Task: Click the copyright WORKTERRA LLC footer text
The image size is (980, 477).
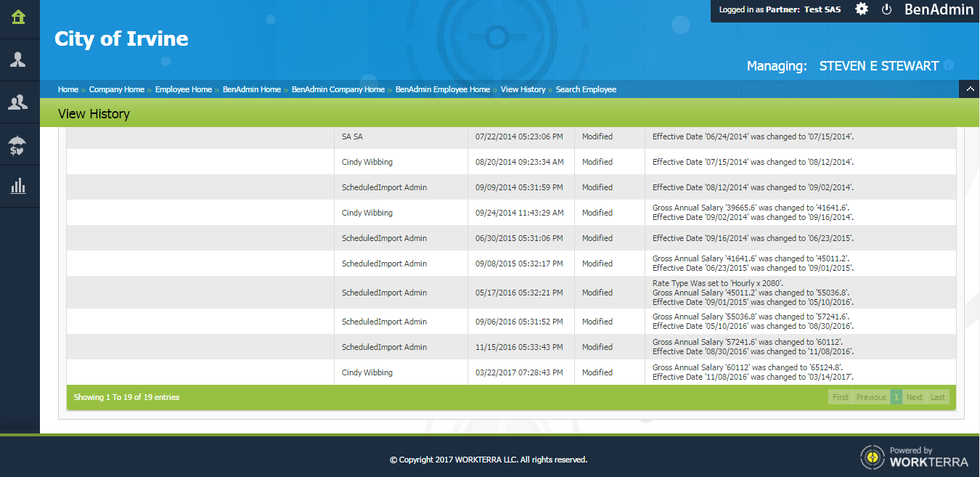Action: pyautogui.click(x=489, y=460)
